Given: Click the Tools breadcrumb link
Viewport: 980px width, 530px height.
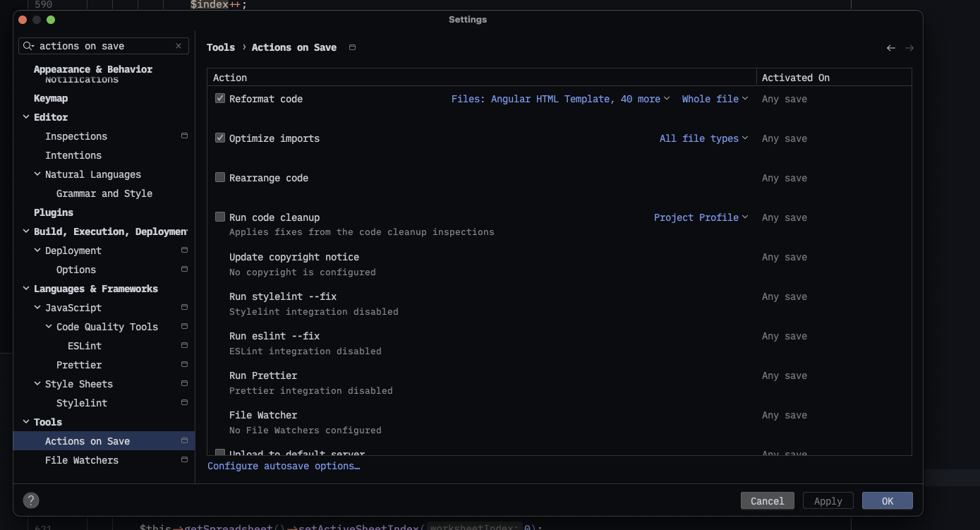Looking at the screenshot, I should pyautogui.click(x=221, y=47).
